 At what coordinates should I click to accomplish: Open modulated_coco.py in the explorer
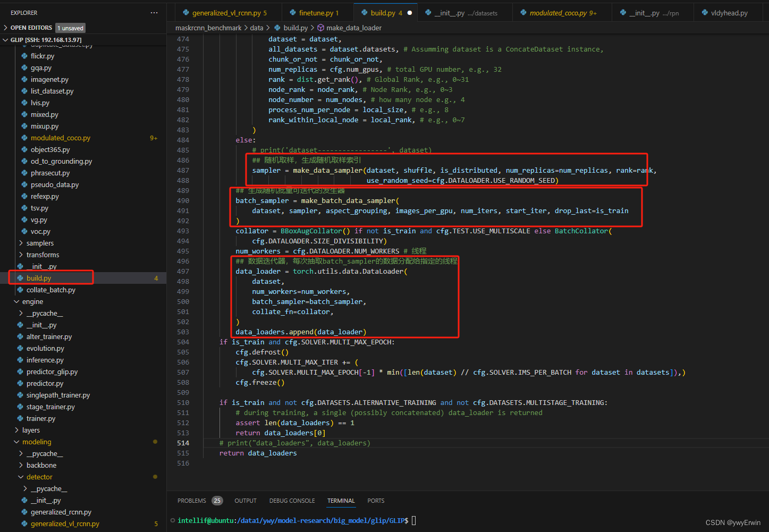point(83,138)
